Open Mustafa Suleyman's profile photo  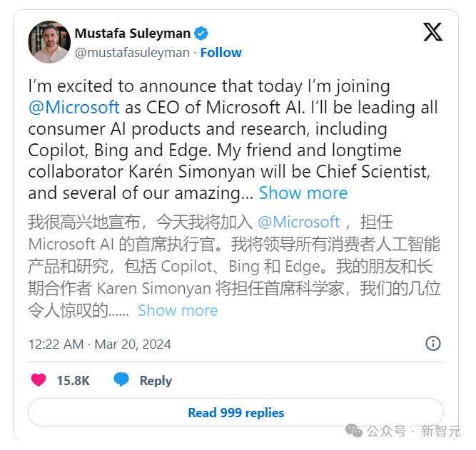(x=49, y=42)
